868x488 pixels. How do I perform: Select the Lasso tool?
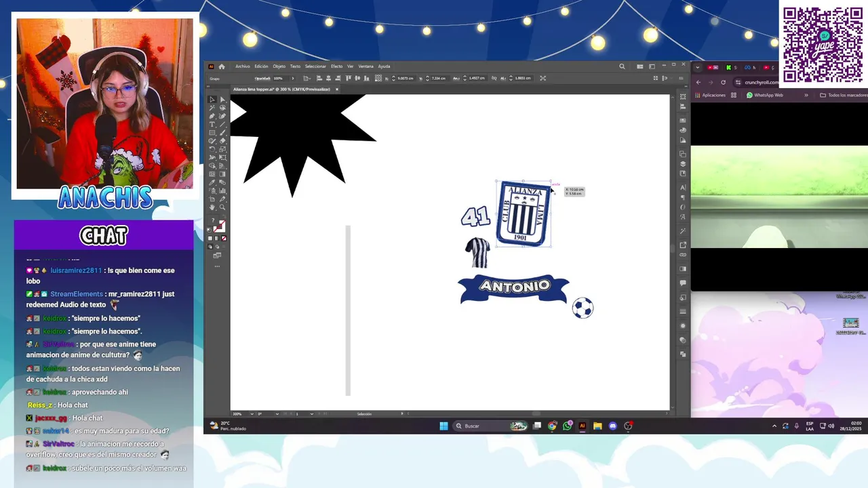(222, 108)
